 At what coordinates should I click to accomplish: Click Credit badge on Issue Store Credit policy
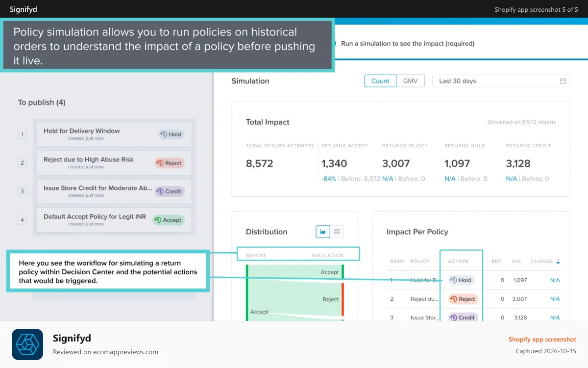pyautogui.click(x=170, y=191)
